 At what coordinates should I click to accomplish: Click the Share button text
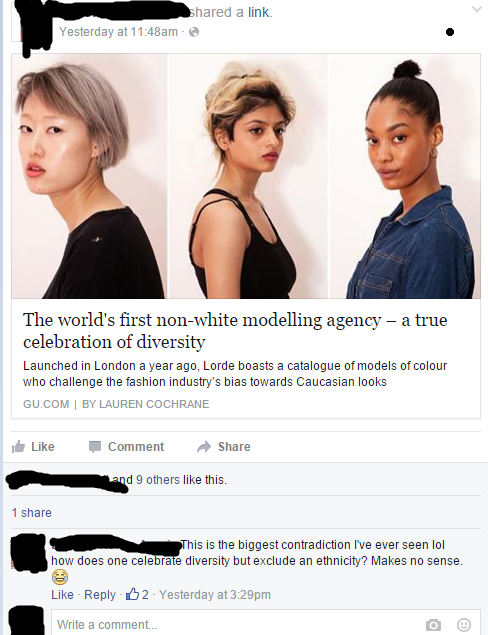pos(234,447)
